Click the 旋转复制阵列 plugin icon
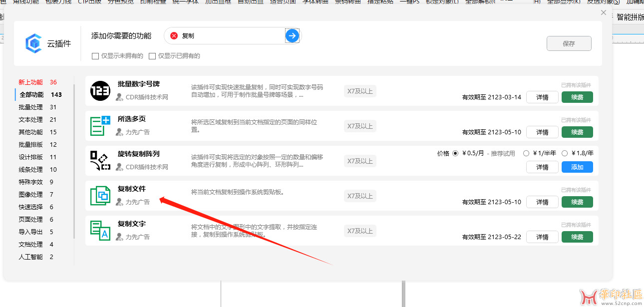Screen dimensions: 644x307 click(x=100, y=161)
